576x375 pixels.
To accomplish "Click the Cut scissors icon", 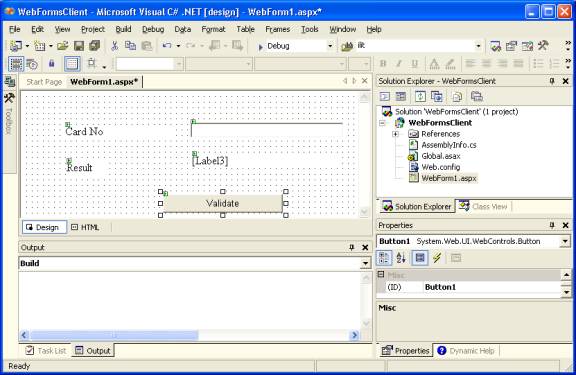I will tap(115, 46).
